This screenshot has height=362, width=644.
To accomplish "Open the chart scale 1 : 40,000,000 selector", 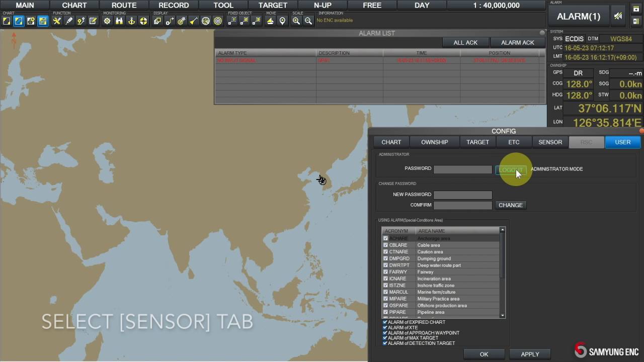I will pos(496,6).
